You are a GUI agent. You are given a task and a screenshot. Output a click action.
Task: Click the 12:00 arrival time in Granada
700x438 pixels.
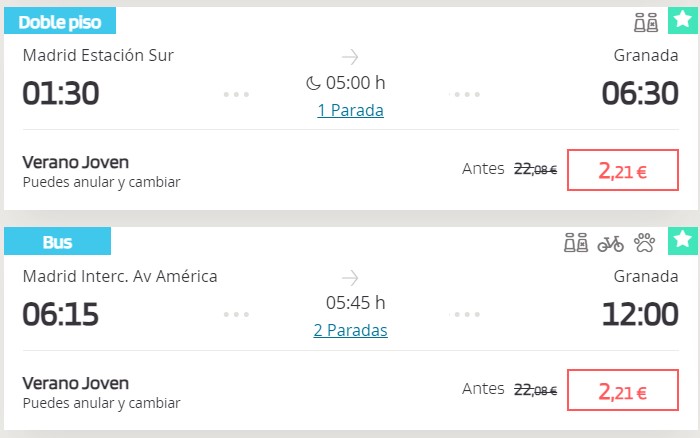[x=640, y=314]
